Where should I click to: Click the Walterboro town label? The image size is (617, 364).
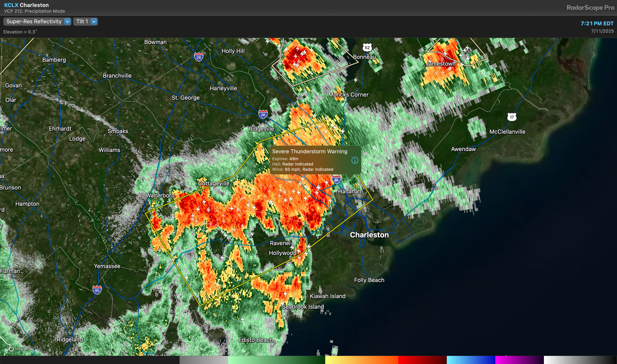[x=160, y=195]
